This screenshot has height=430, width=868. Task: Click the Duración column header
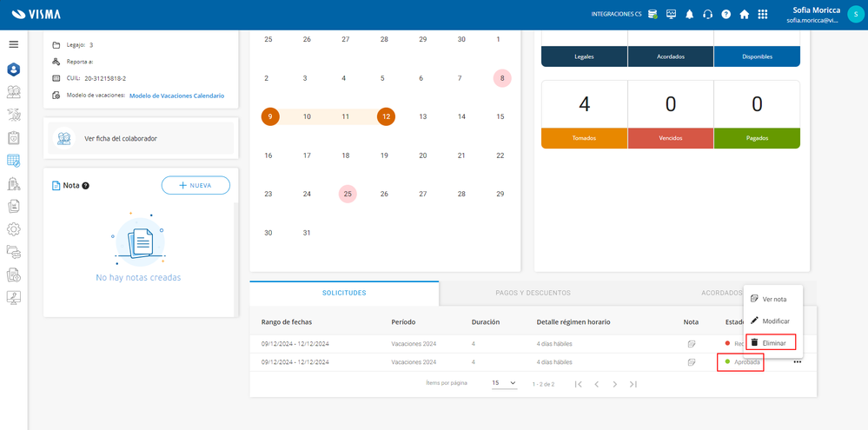486,321
